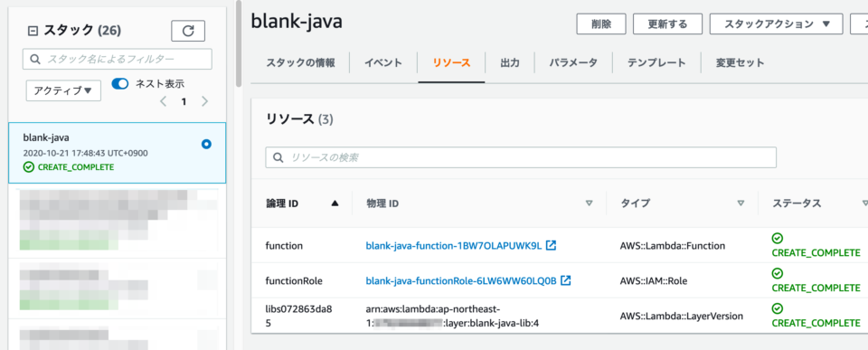Sort by 論理 ID column arrow
The image size is (868, 350).
point(335,203)
